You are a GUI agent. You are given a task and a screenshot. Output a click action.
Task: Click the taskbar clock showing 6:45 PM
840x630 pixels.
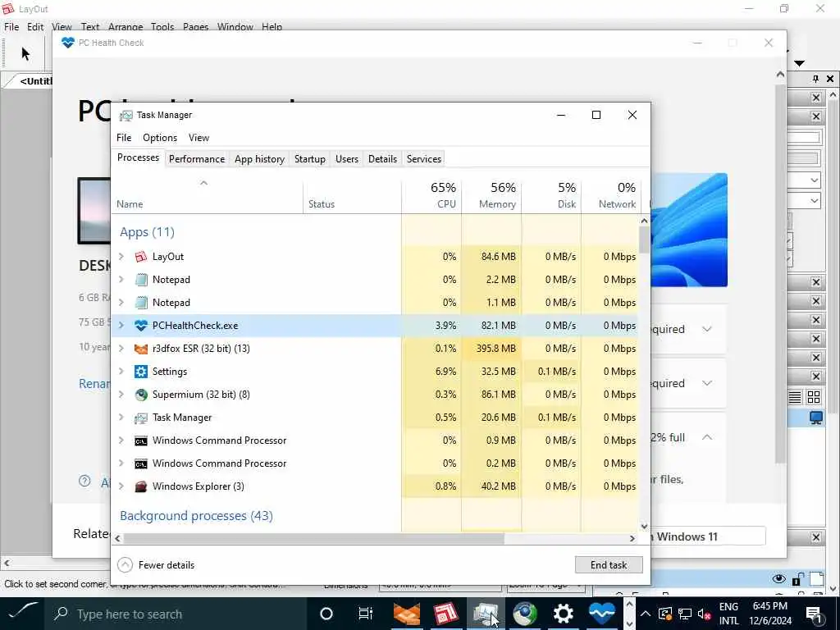pos(770,614)
